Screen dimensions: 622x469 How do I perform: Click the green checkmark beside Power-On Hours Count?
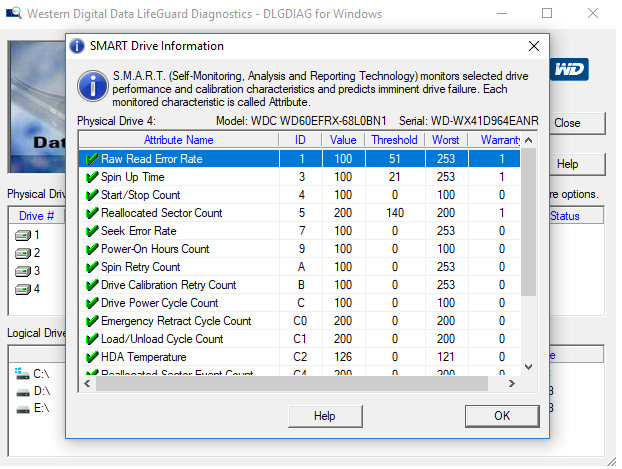point(92,249)
